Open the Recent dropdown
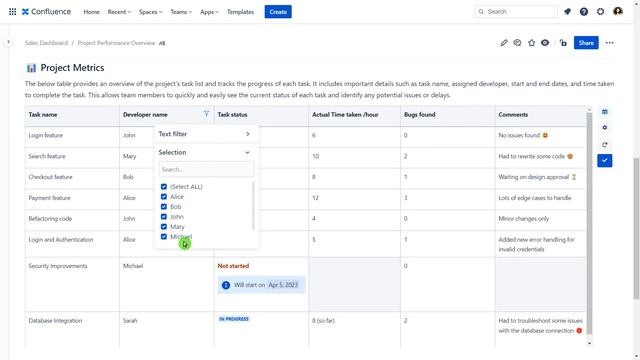640x360 pixels. point(119,12)
